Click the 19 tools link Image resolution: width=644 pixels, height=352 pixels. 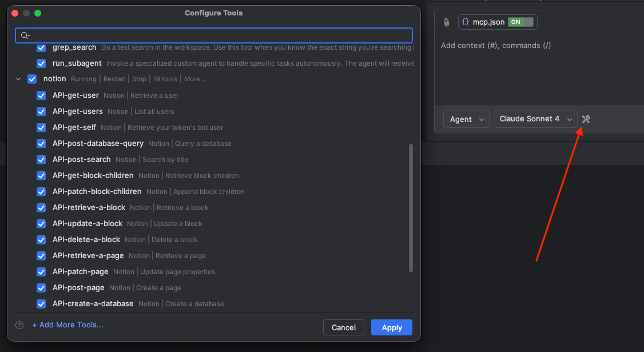click(x=165, y=79)
